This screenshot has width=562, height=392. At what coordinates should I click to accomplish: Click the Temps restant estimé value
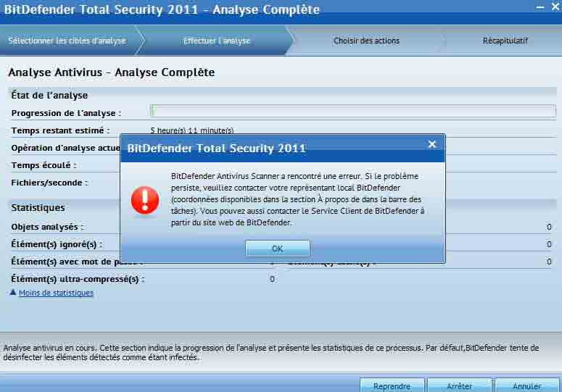point(192,130)
